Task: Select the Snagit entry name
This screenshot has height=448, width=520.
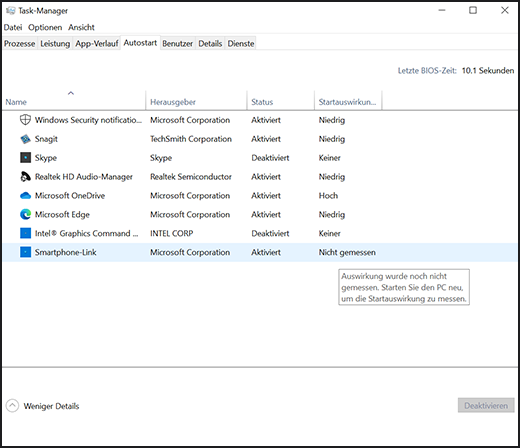Action: (46, 139)
